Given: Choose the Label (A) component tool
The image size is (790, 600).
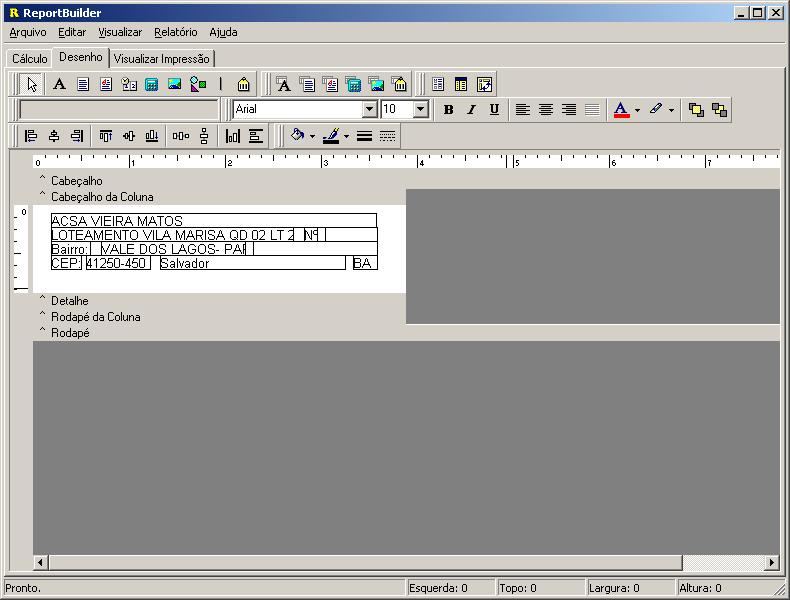Looking at the screenshot, I should 59,84.
